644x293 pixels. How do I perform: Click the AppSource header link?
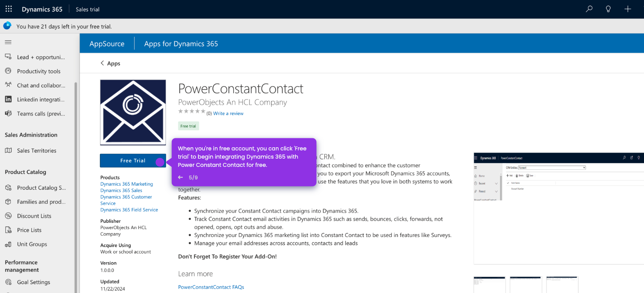click(x=107, y=44)
